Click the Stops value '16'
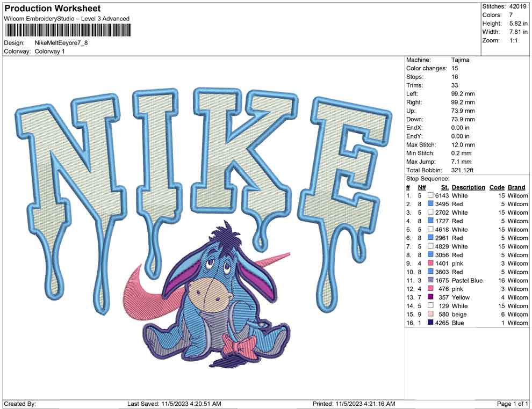The image size is (532, 409). coord(455,77)
